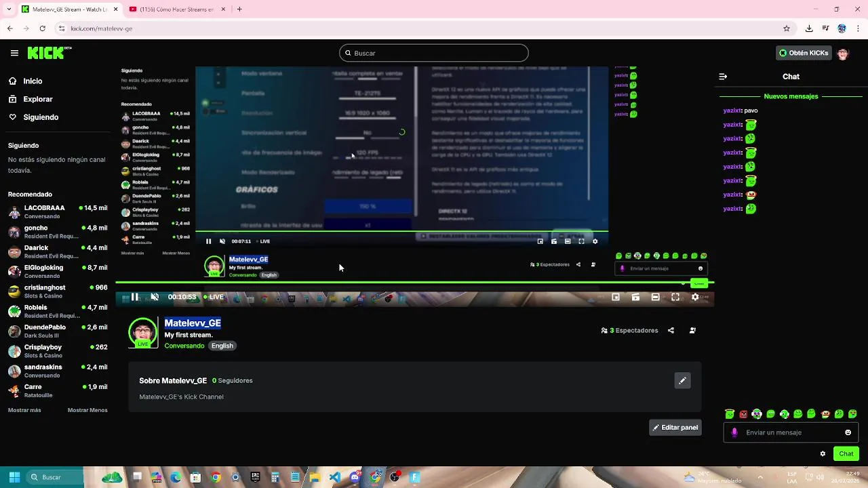
Task: Edit the Sobre Matelevv_GE section pencil
Action: [x=682, y=380]
